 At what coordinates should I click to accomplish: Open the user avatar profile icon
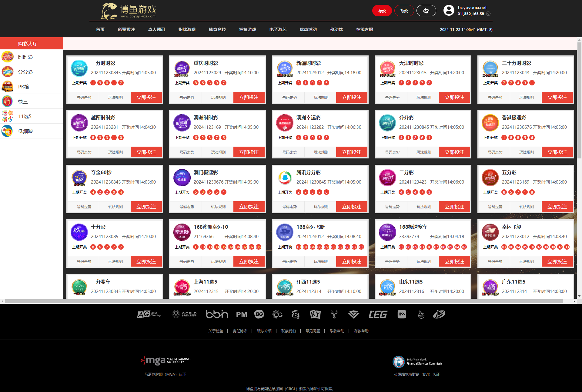tap(449, 11)
